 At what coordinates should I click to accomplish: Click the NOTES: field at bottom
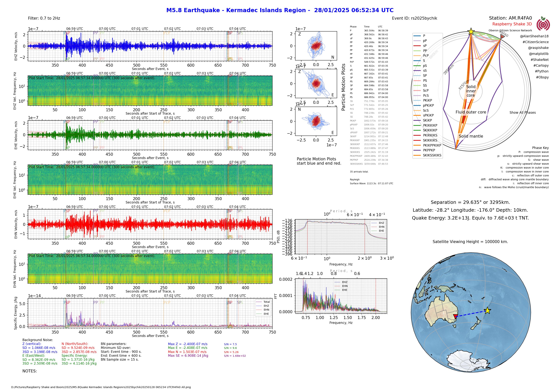point(29,371)
